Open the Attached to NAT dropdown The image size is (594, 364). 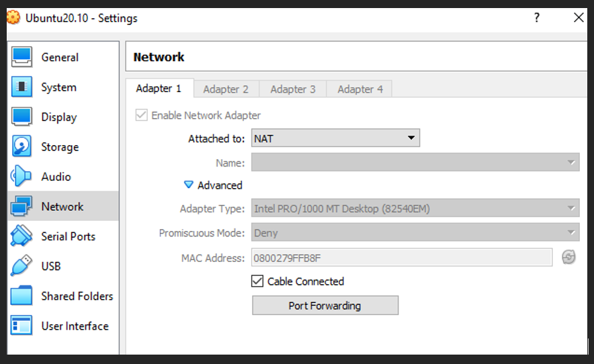[336, 138]
